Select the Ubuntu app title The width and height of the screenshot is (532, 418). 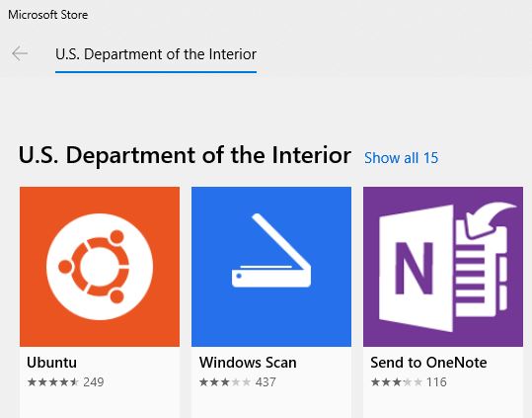pyautogui.click(x=51, y=363)
